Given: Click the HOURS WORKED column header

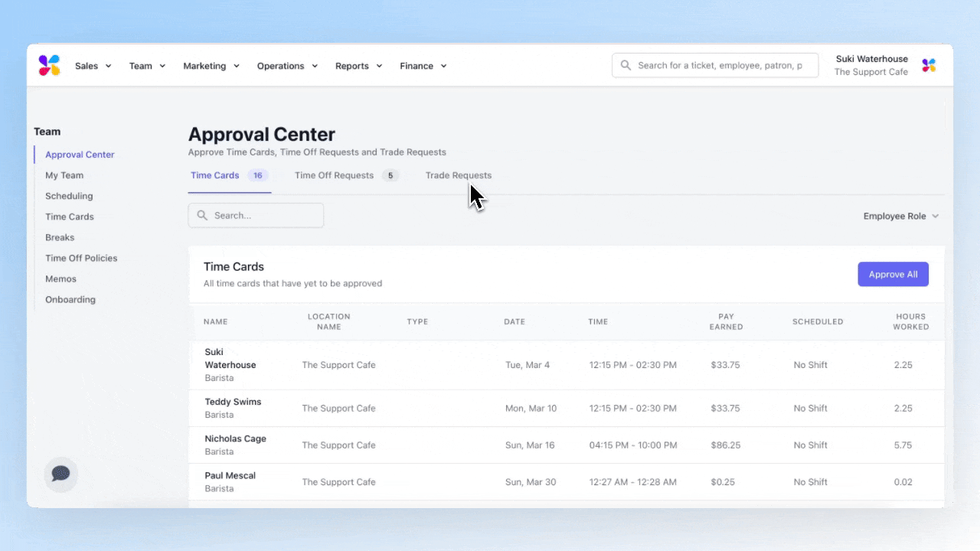Looking at the screenshot, I should tap(911, 321).
